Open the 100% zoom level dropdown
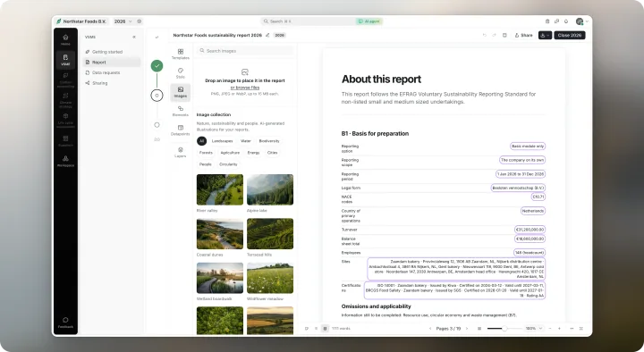The height and width of the screenshot is (352, 644). pos(534,329)
